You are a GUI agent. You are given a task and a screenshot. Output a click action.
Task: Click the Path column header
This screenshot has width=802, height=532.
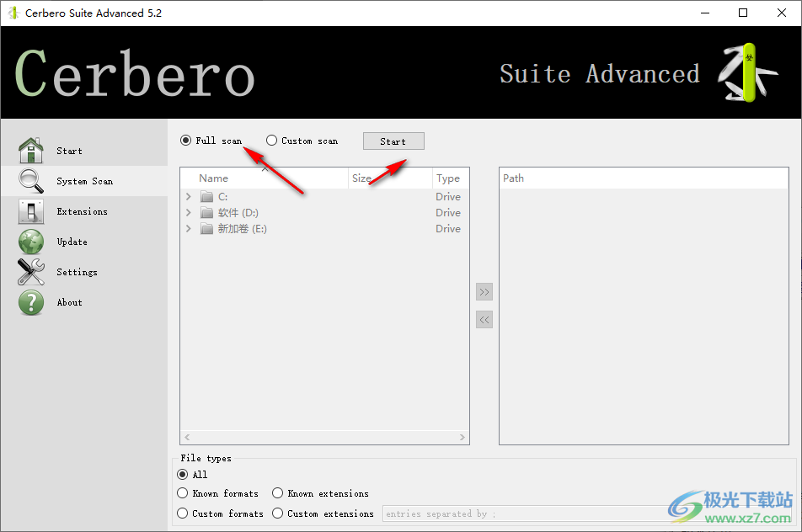pos(644,178)
